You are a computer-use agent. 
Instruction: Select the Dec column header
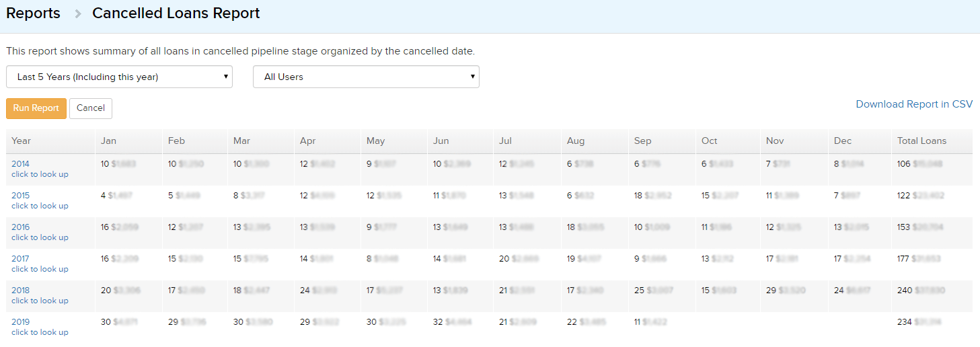842,141
